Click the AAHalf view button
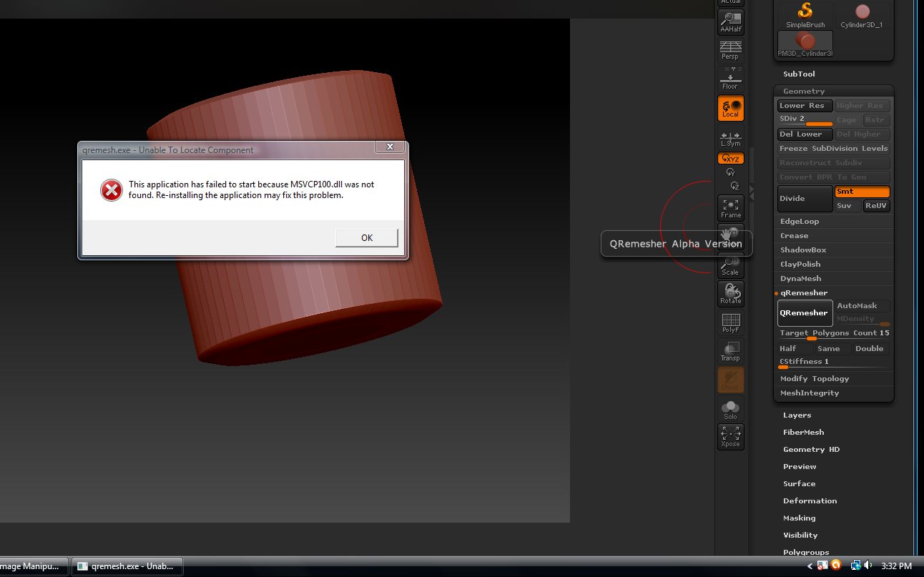The height and width of the screenshot is (577, 924). pos(730,23)
